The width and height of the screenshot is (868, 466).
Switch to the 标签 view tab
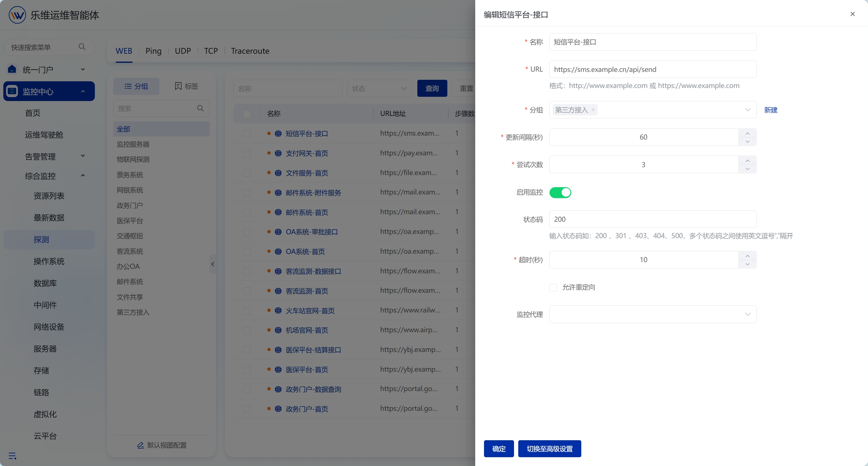click(x=186, y=86)
